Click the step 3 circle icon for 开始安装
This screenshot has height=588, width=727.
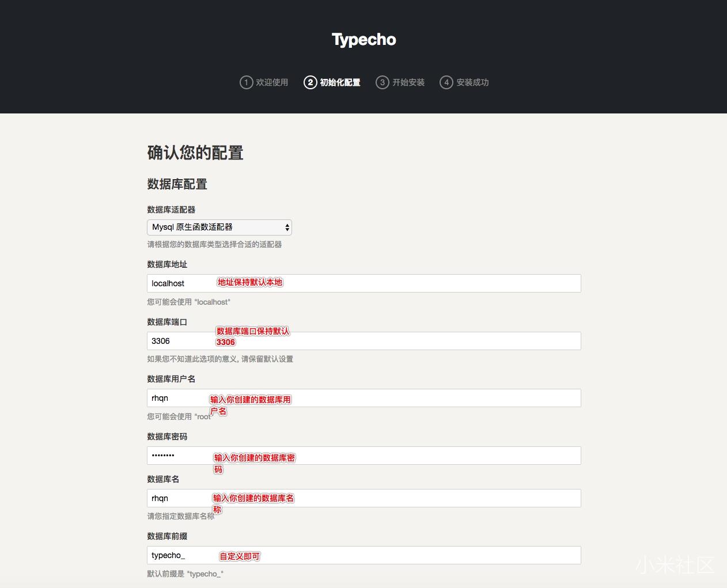point(382,82)
